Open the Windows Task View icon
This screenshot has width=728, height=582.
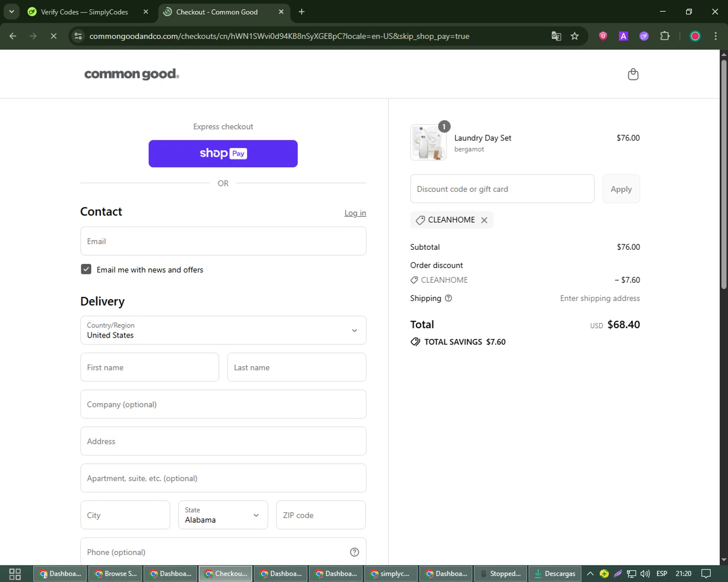tap(15, 574)
